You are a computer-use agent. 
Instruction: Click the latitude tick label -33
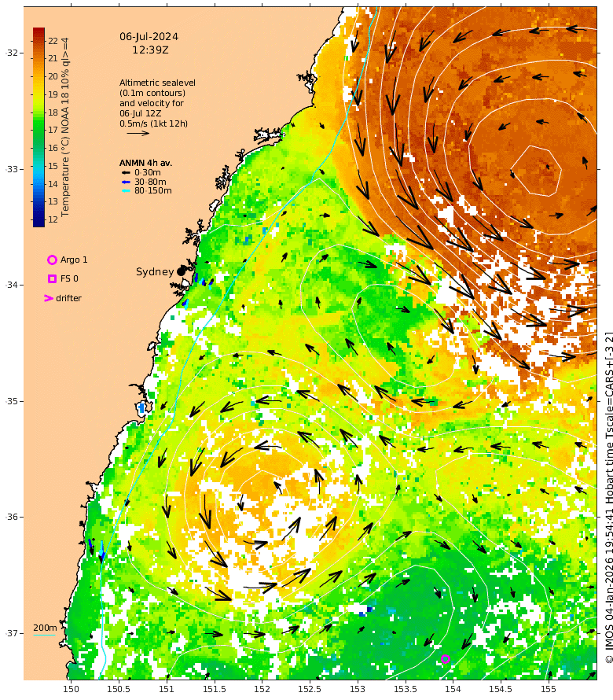[12, 169]
